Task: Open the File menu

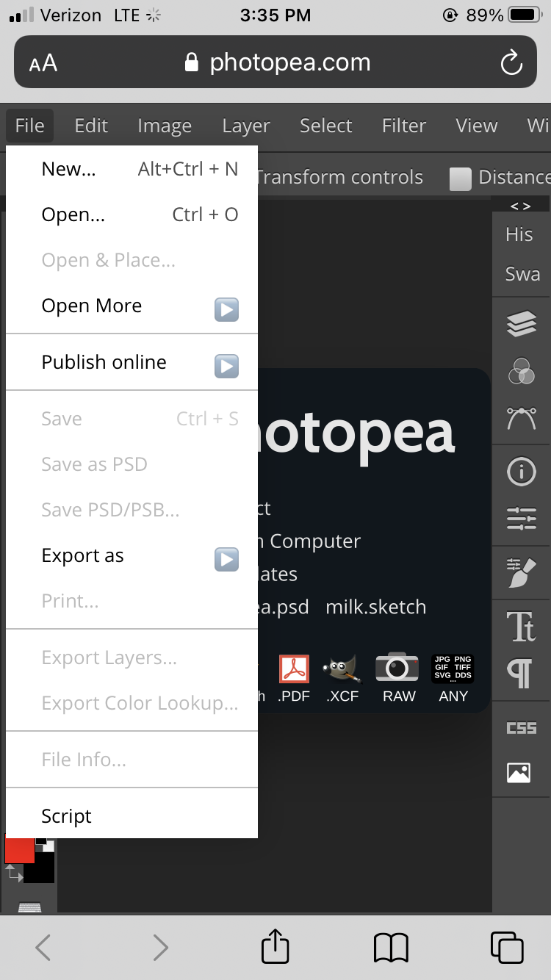Action: (29, 126)
